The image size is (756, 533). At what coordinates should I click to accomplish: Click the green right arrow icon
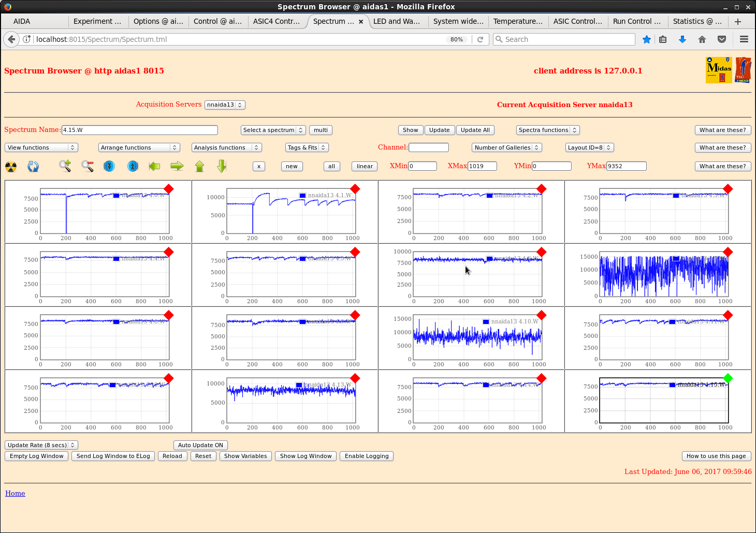[177, 166]
